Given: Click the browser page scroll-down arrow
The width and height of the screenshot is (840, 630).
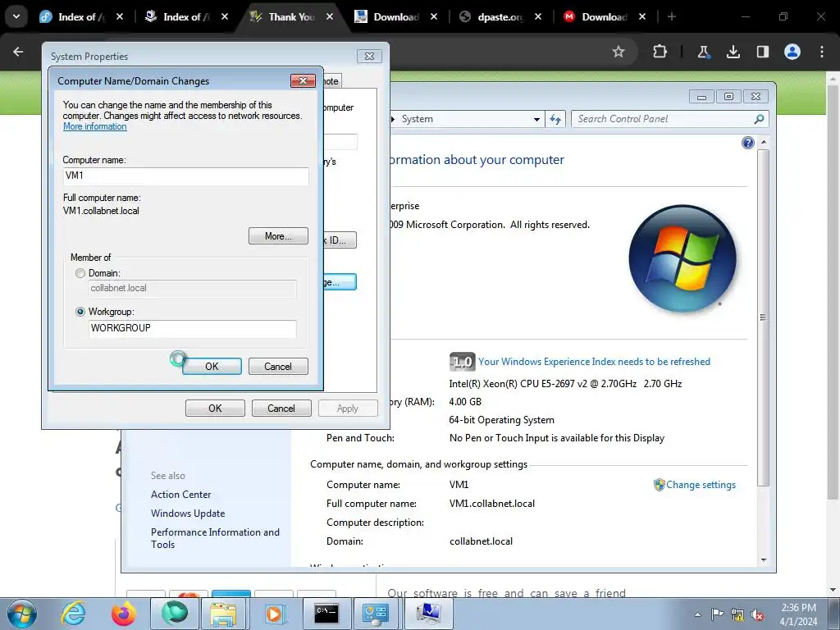Looking at the screenshot, I should (833, 591).
